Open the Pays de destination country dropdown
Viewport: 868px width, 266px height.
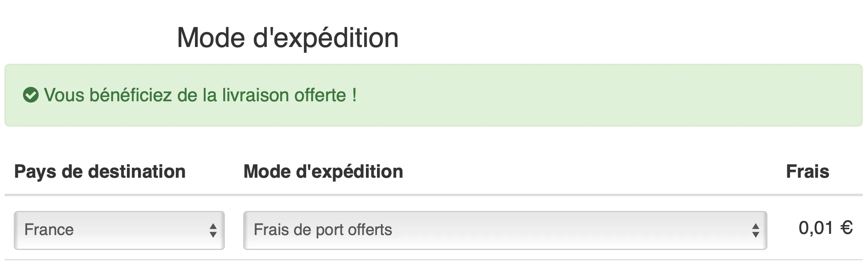[x=119, y=230]
